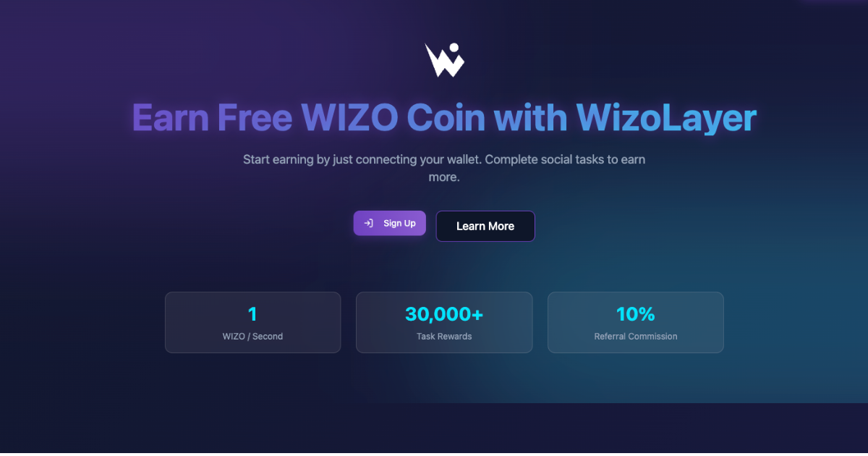Click the plus sign after 30,000
This screenshot has width=868, height=456.
click(477, 315)
